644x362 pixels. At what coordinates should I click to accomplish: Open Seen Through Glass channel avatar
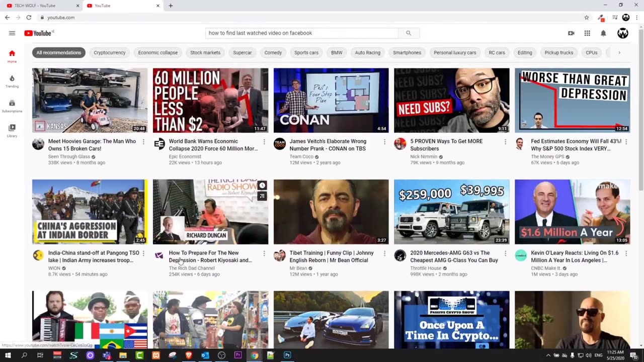point(38,144)
